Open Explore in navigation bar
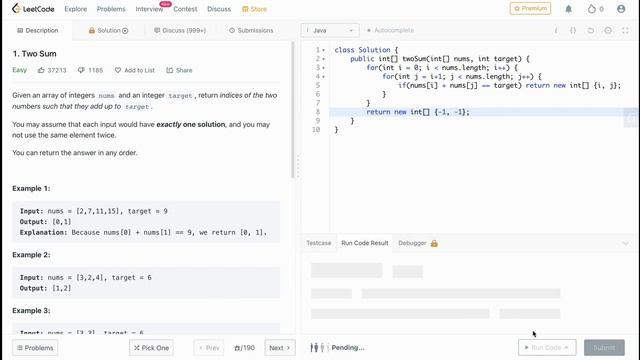The width and height of the screenshot is (640, 360). coord(76,9)
